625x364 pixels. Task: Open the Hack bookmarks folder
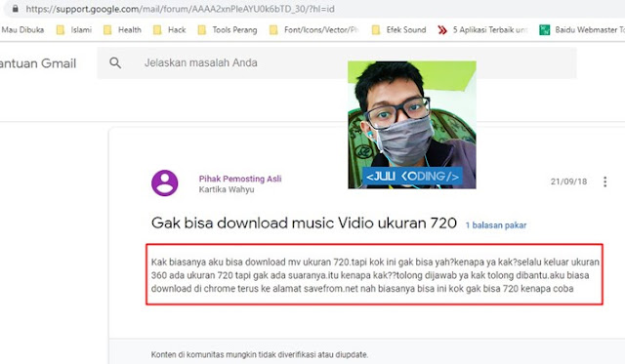pyautogui.click(x=170, y=30)
